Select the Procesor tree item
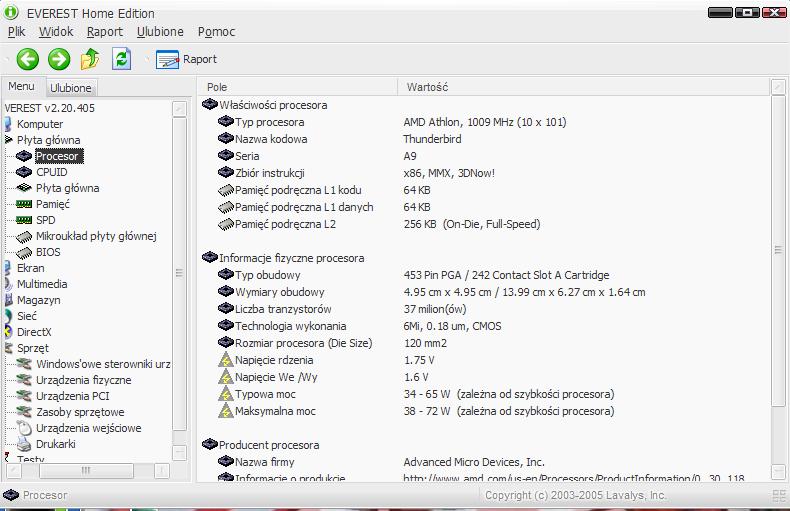This screenshot has height=511, width=790. (59, 156)
